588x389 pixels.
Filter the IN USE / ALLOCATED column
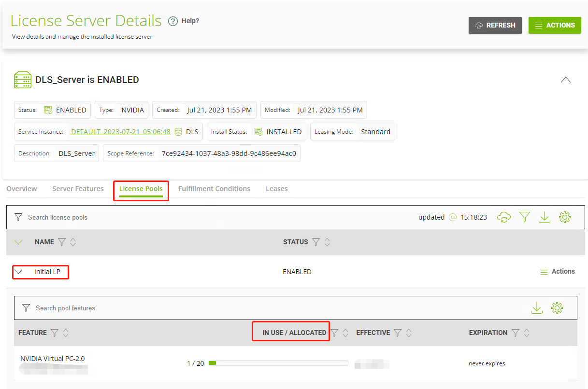[334, 333]
